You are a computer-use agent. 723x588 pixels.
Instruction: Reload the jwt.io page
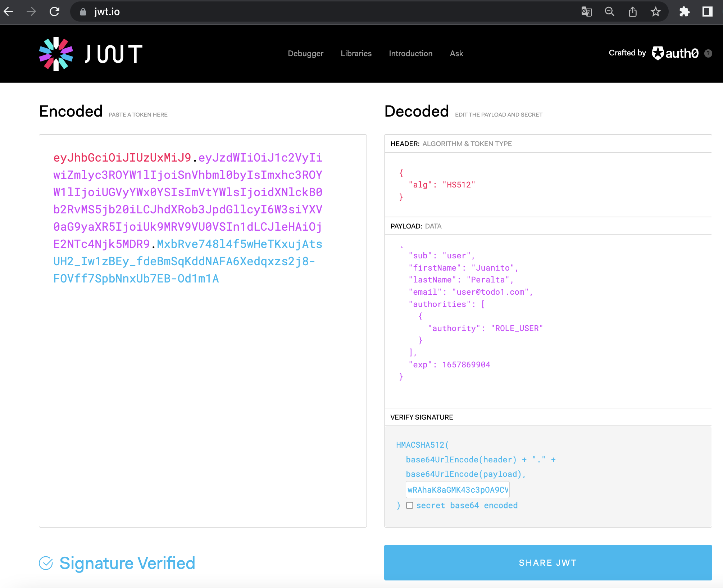click(54, 12)
